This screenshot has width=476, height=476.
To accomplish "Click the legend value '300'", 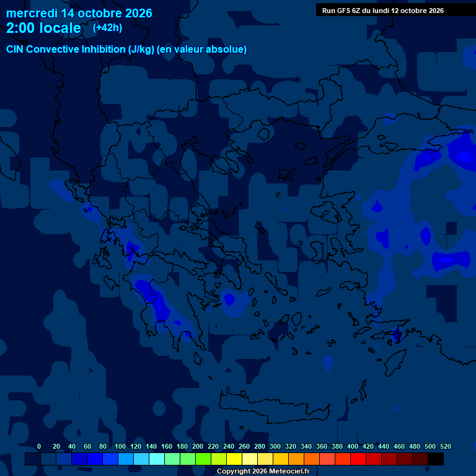I will [275, 446].
